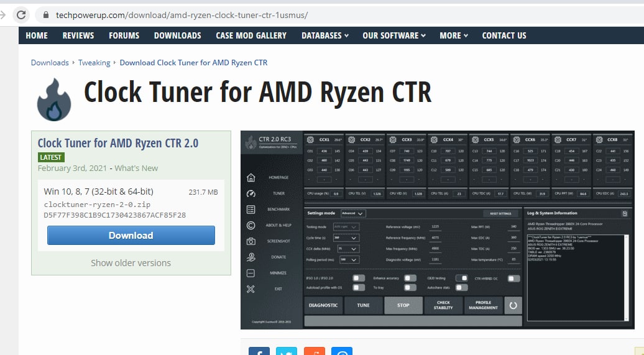Click the Minimize icon in CTR sidebar
Screen dimensions: 644x355
pos(251,273)
